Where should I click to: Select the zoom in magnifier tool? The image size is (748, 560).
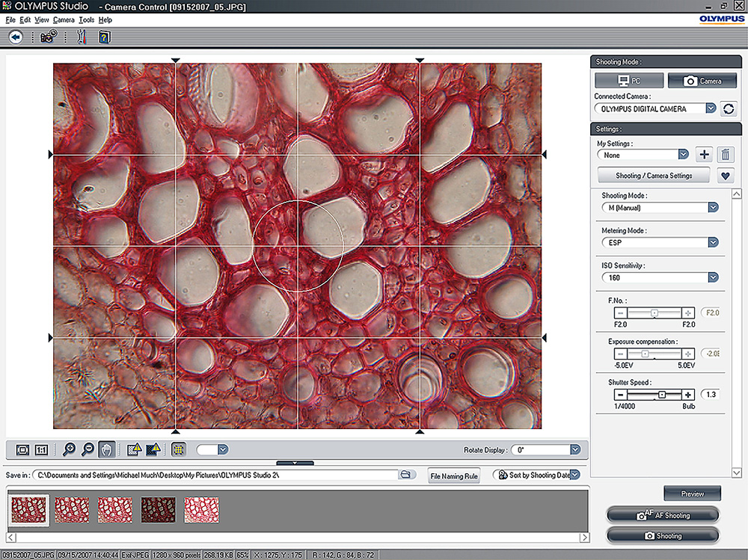click(x=70, y=449)
